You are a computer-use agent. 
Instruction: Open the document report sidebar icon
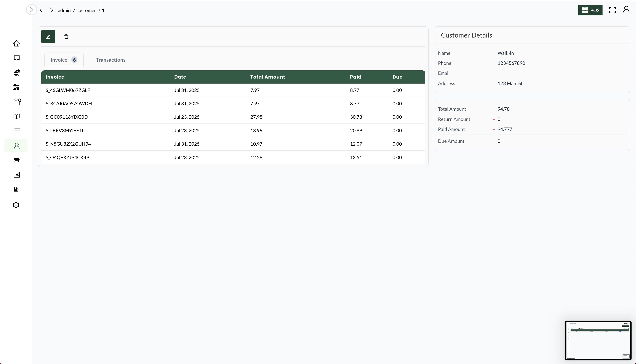tap(17, 189)
